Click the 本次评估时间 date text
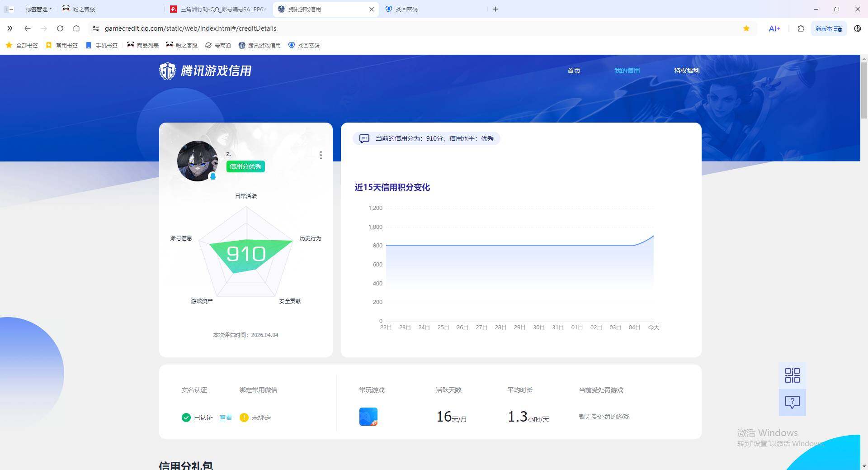The image size is (868, 470). tap(245, 335)
